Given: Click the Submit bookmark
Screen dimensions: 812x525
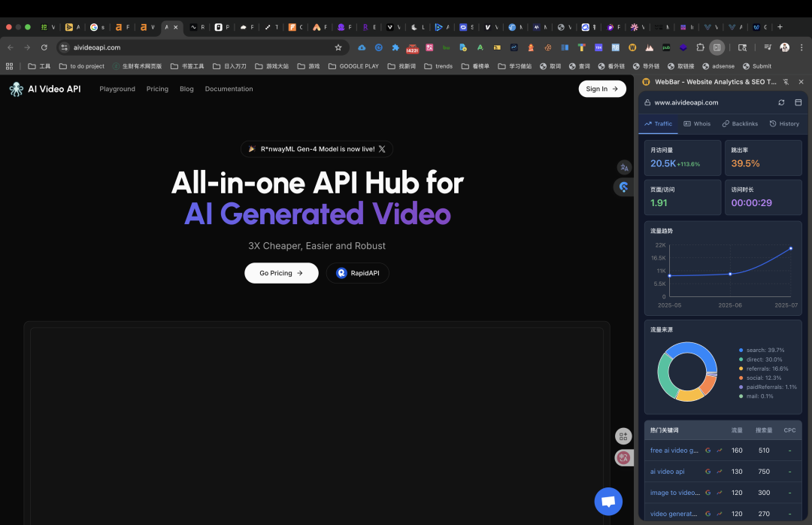Looking at the screenshot, I should click(756, 66).
